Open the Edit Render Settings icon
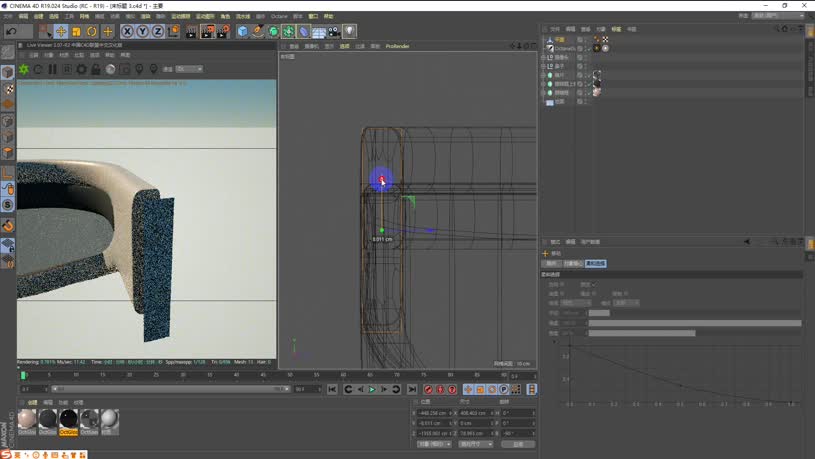This screenshot has height=459, width=815. tap(223, 31)
